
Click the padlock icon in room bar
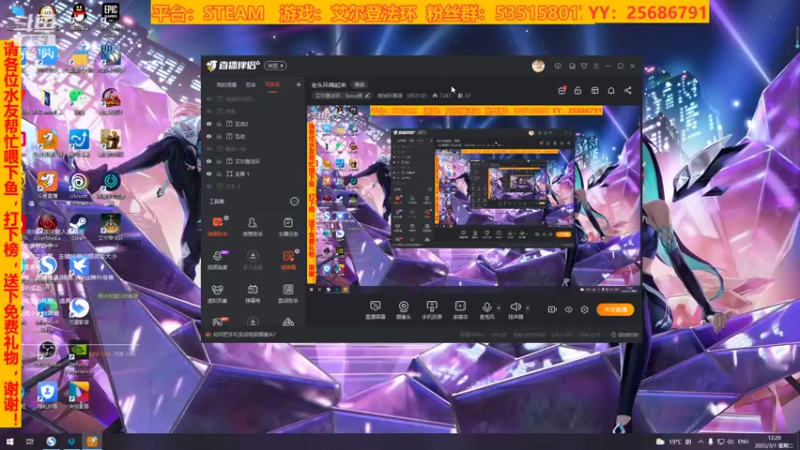pos(578,90)
